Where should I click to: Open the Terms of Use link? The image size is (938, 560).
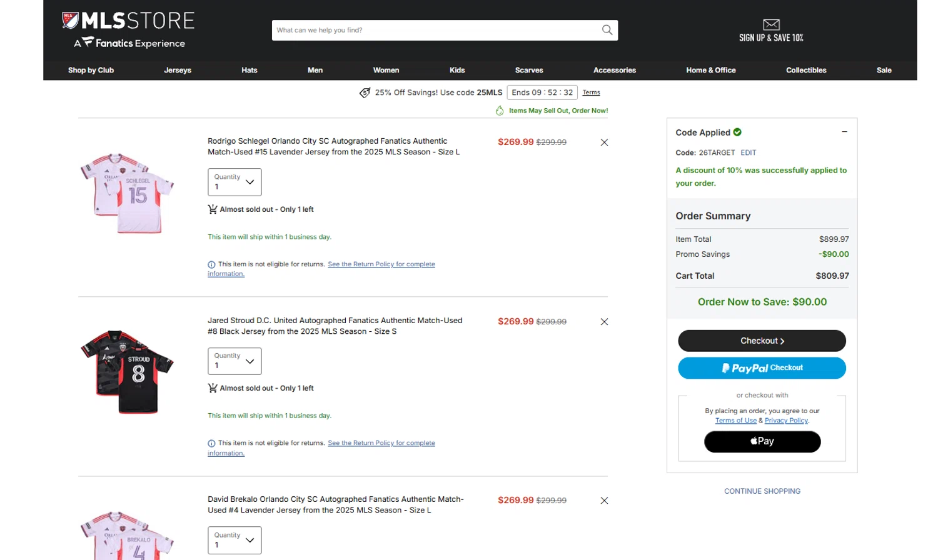click(736, 421)
